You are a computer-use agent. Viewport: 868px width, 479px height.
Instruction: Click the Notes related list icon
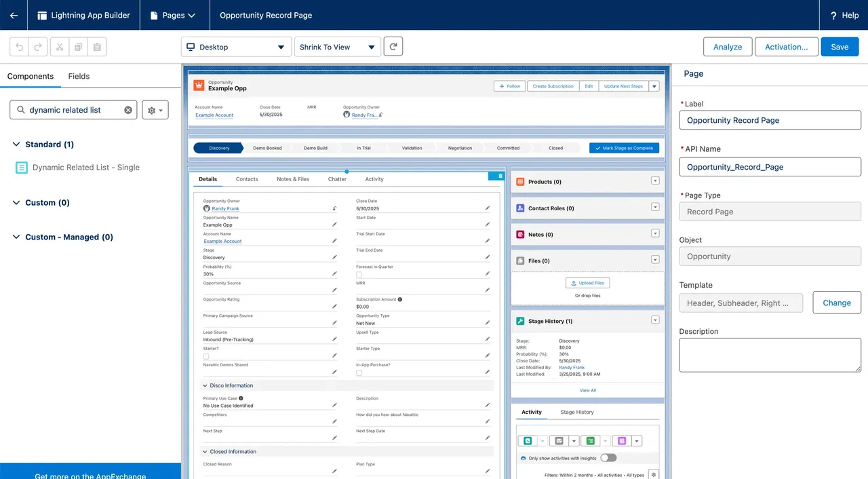coord(520,235)
